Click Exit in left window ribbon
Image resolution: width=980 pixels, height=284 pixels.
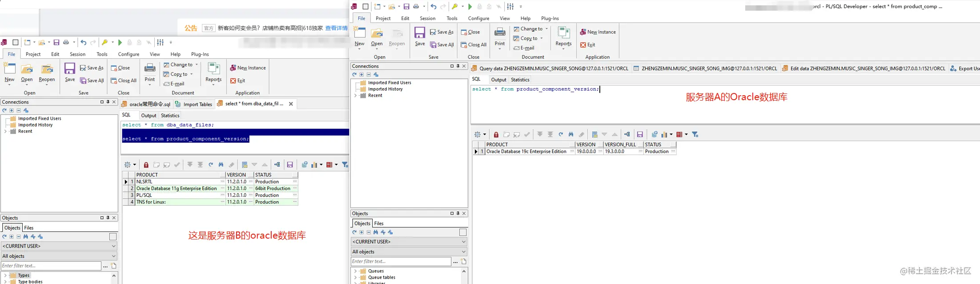tap(238, 81)
